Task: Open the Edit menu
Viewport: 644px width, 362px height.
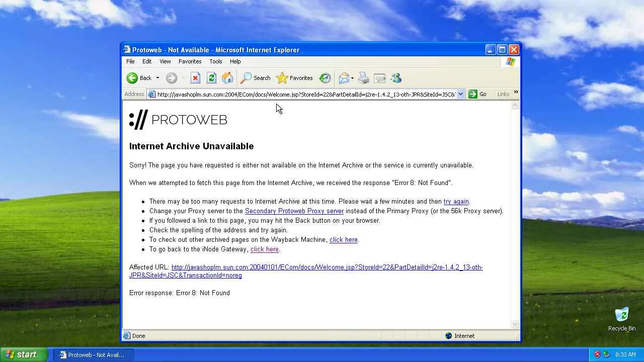Action: 147,61
